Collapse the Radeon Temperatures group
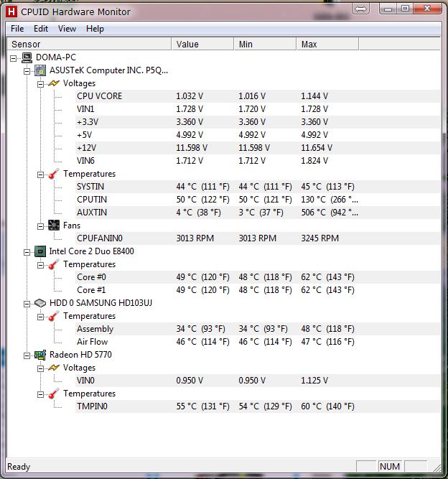 (x=40, y=394)
